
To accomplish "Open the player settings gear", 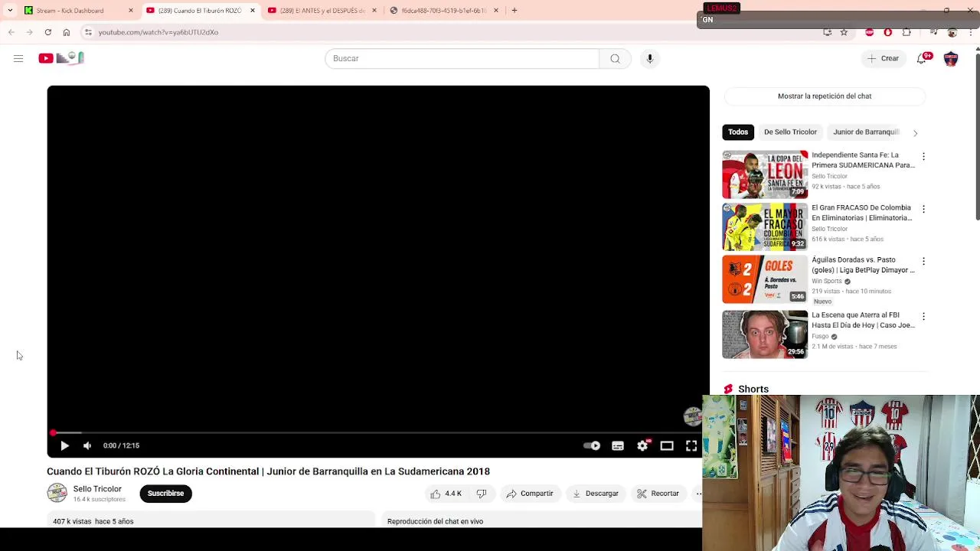I will [x=642, y=445].
